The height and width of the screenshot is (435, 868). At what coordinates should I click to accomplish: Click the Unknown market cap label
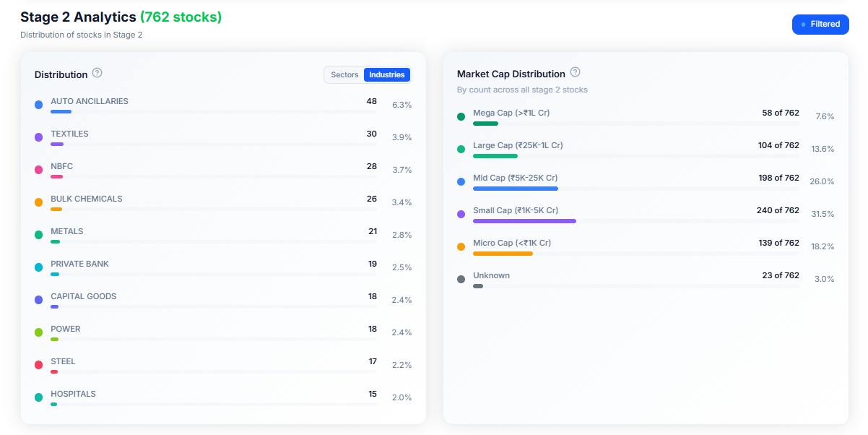[491, 275]
